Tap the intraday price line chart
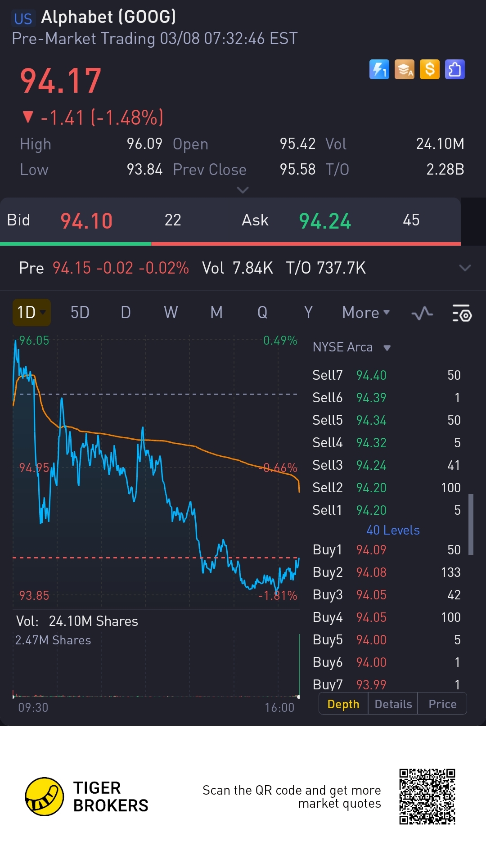Image resolution: width=486 pixels, height=868 pixels. tap(156, 470)
